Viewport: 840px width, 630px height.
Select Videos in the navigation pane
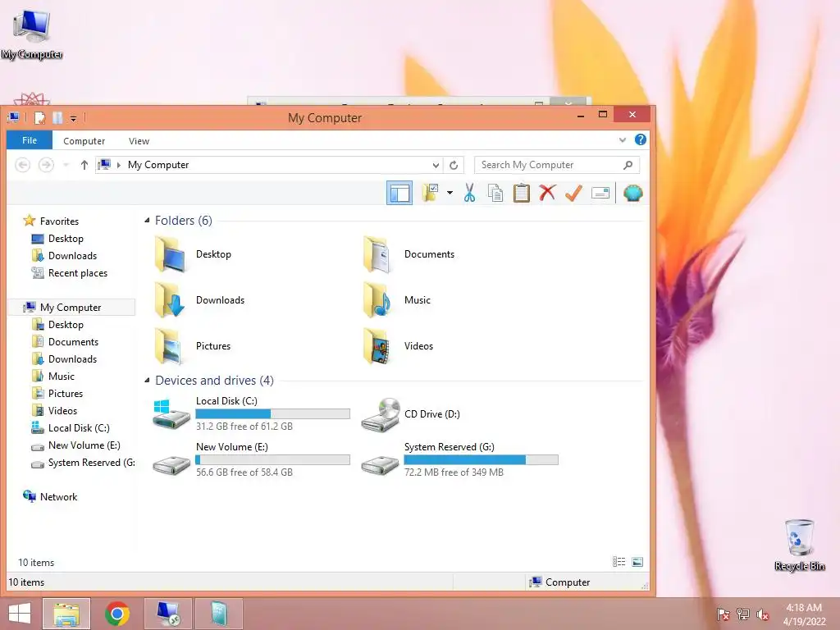(55, 410)
